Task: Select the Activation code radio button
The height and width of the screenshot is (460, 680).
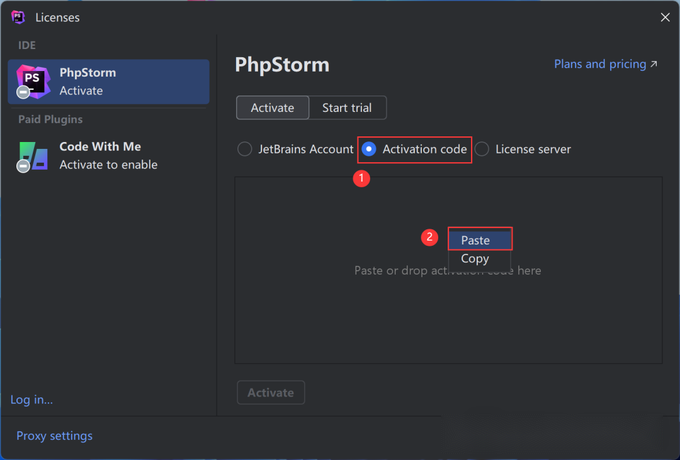Action: tap(369, 149)
